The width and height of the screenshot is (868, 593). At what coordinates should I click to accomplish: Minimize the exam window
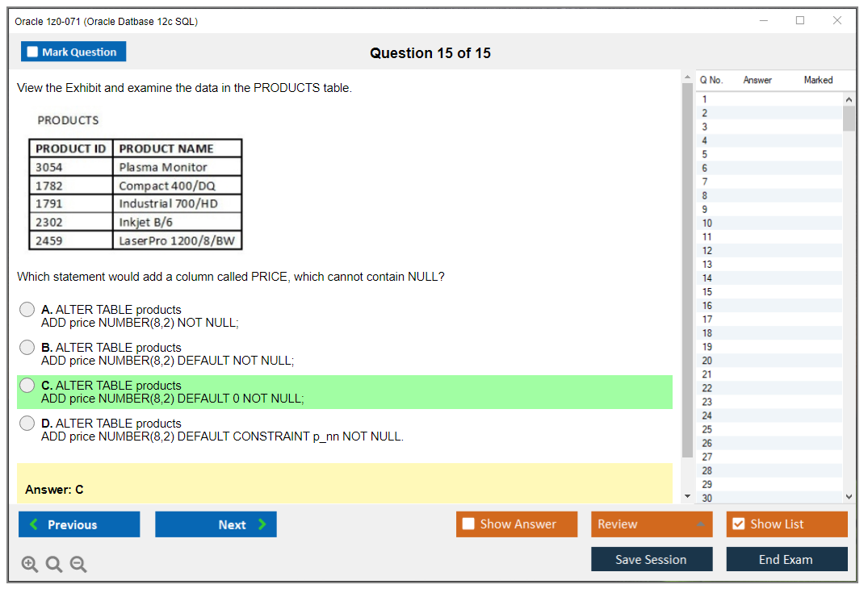[763, 21]
